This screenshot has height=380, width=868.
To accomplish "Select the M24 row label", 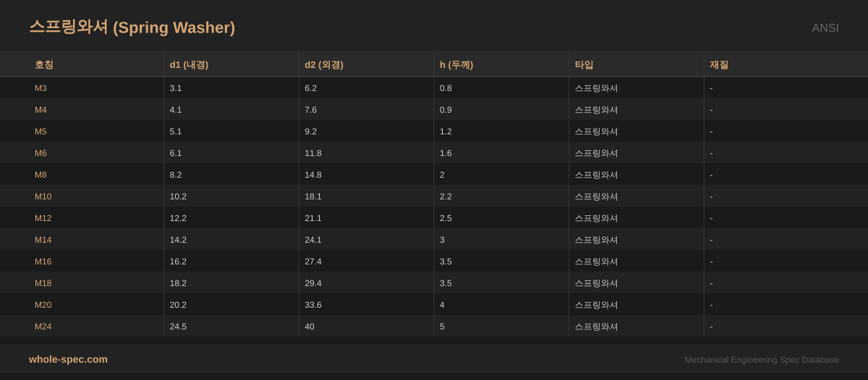I will [x=43, y=327].
